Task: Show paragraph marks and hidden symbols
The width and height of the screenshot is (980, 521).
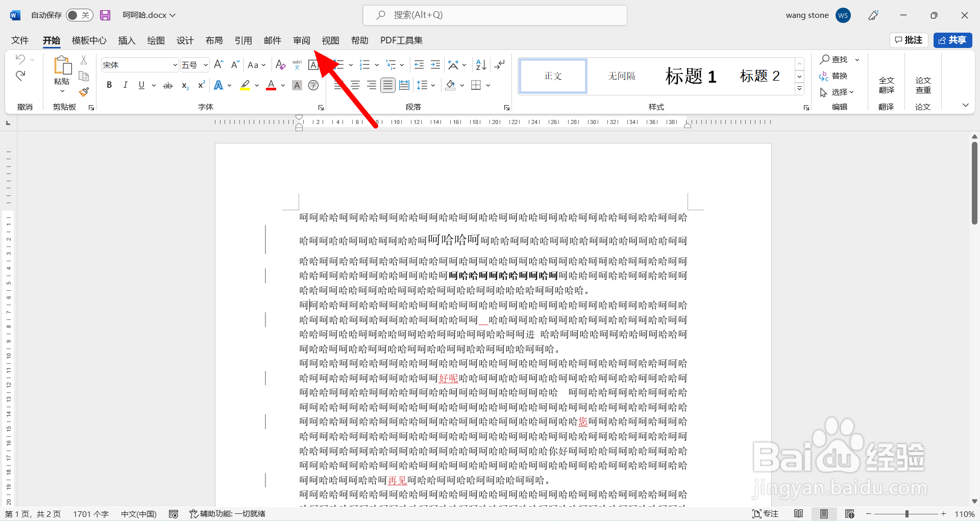Action: click(x=500, y=65)
